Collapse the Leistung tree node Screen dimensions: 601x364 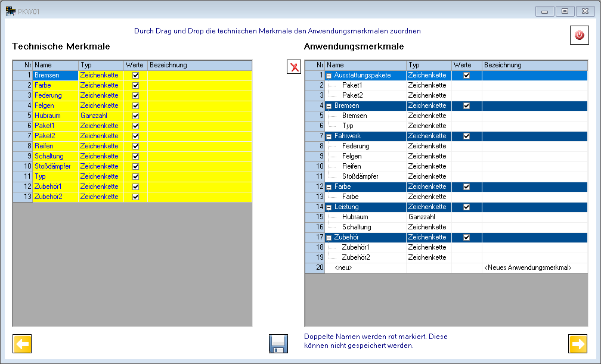329,207
